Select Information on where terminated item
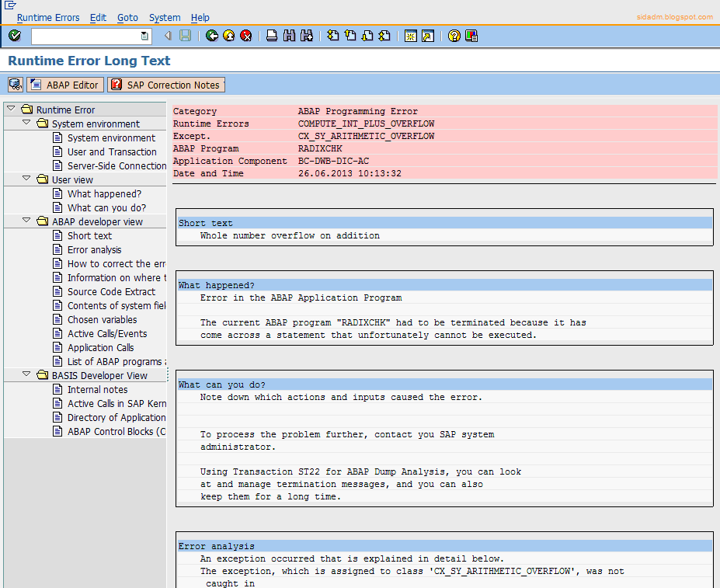 [117, 278]
